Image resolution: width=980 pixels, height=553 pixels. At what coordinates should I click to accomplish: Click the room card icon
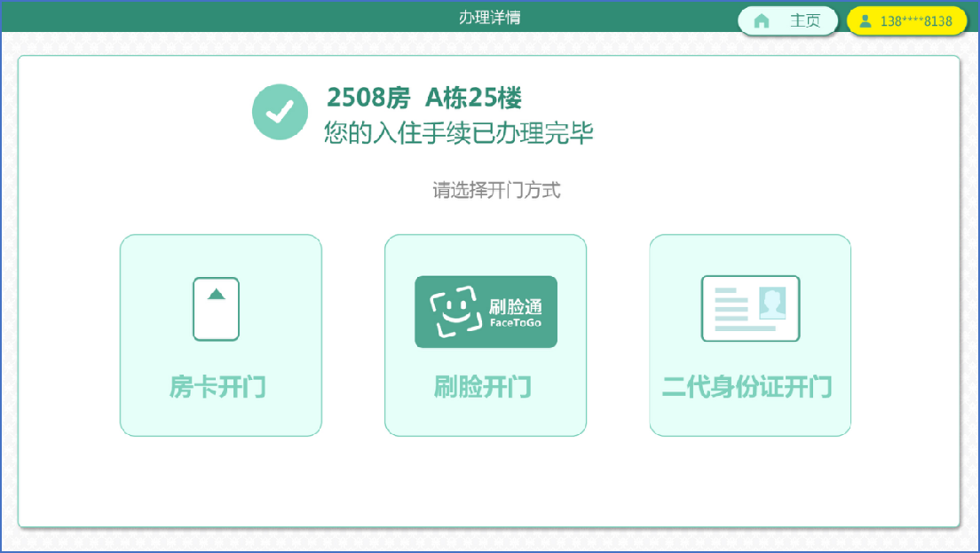[x=217, y=309]
